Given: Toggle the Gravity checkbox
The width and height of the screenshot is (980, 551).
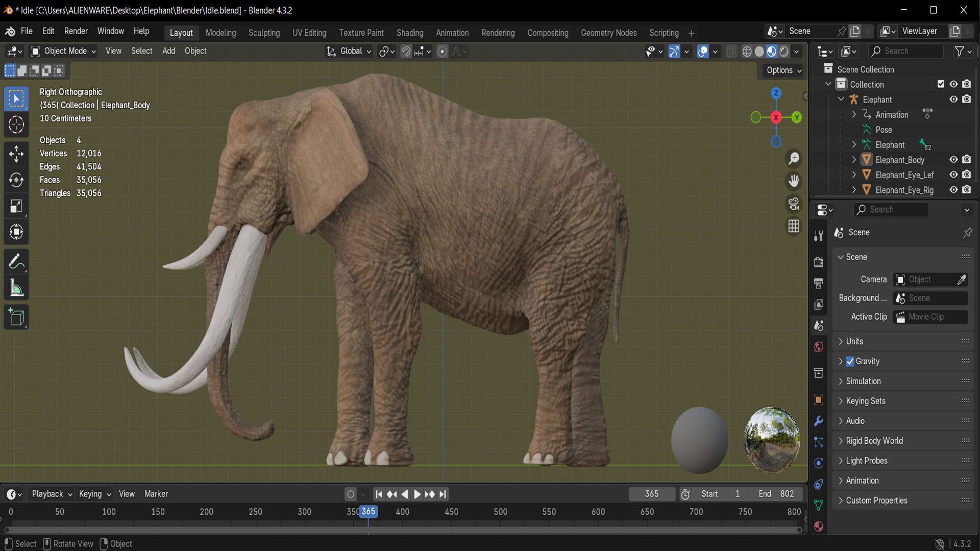Looking at the screenshot, I should [850, 361].
